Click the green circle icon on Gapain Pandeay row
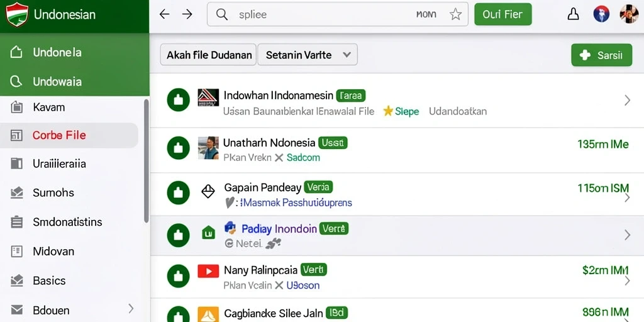Screen dimensions: 644x322 pos(178,192)
